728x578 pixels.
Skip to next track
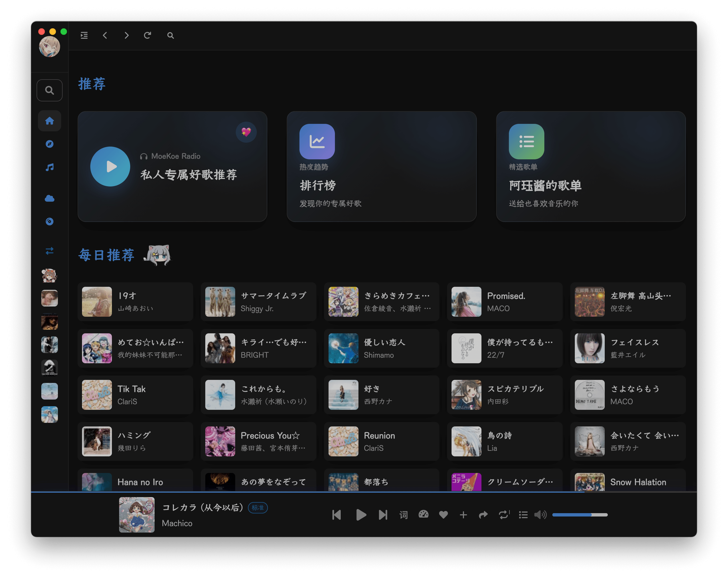click(x=383, y=515)
